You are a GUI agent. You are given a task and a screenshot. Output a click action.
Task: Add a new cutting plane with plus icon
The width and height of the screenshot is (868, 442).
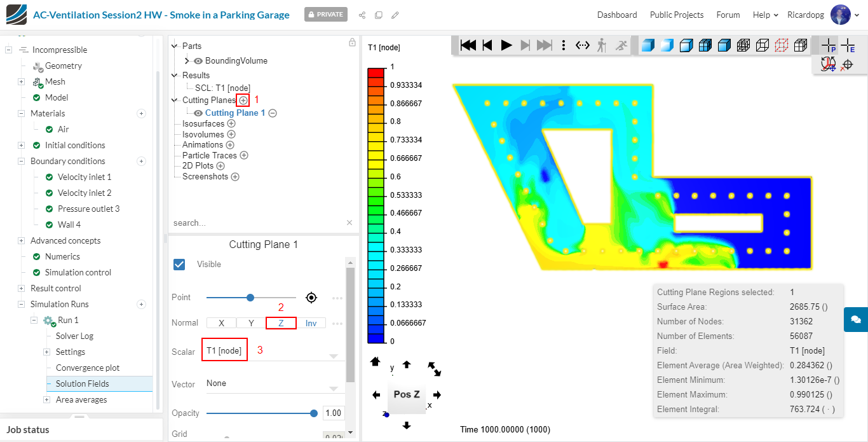click(x=243, y=100)
